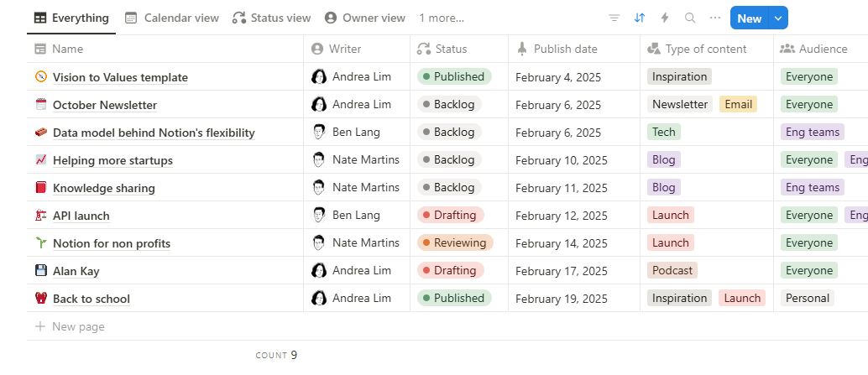Click the New page row to add an entry

click(x=78, y=326)
